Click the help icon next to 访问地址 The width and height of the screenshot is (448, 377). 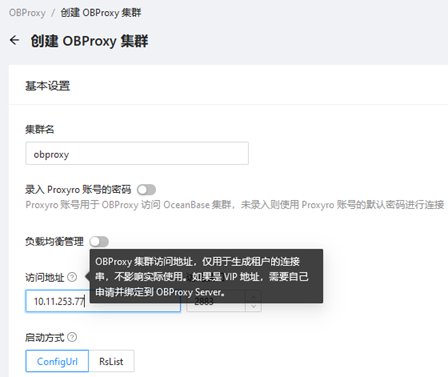[72, 277]
